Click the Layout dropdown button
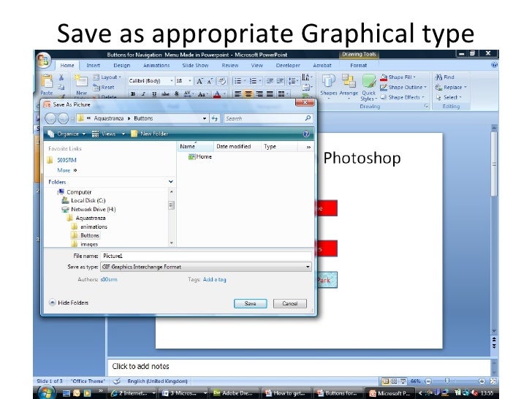The width and height of the screenshot is (532, 399). [x=107, y=77]
